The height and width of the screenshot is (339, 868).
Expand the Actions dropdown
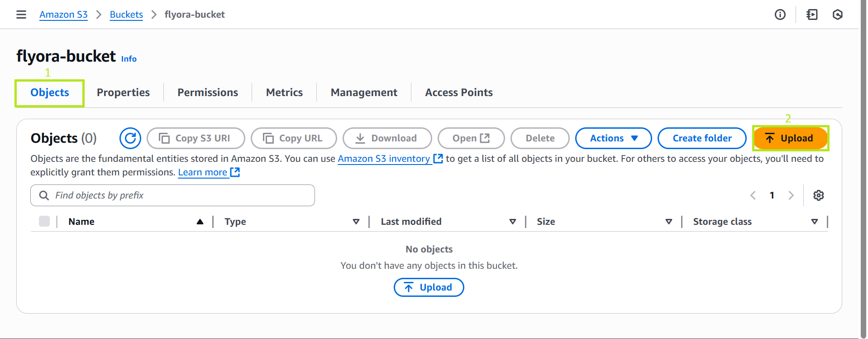613,138
